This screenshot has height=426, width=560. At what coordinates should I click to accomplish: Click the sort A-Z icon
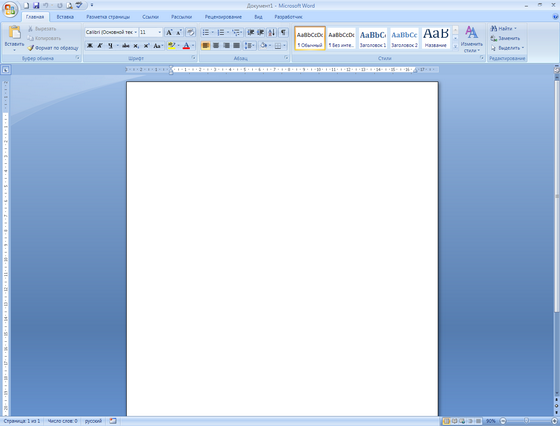[x=271, y=32]
